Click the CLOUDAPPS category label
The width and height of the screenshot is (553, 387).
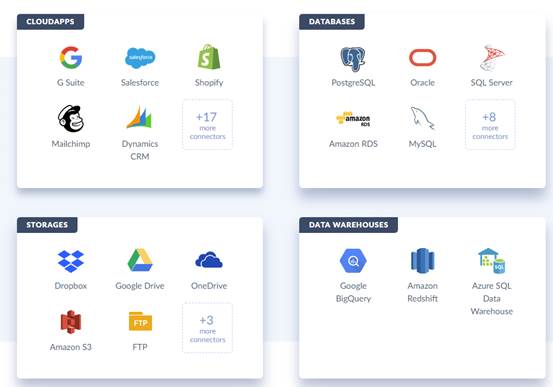(50, 22)
